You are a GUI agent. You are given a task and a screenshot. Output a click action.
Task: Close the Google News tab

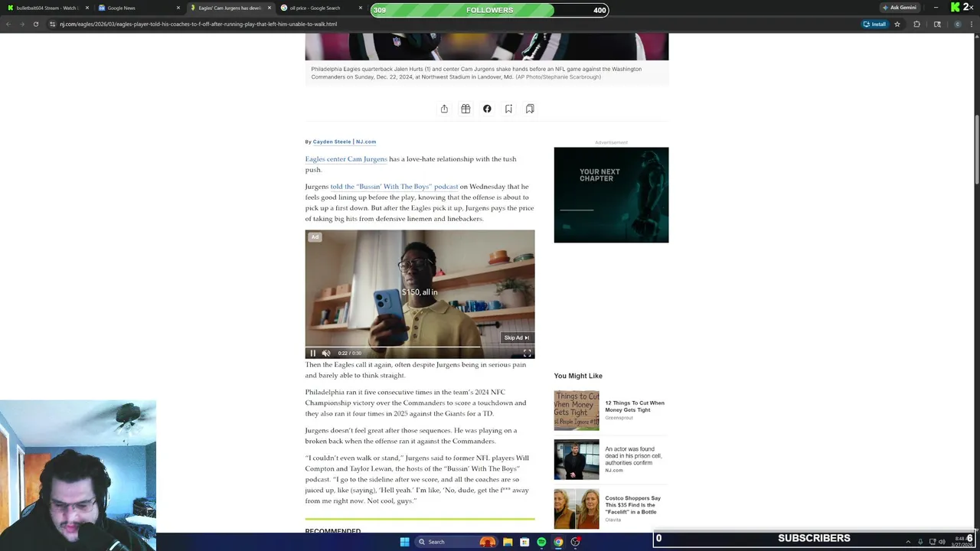coord(178,8)
